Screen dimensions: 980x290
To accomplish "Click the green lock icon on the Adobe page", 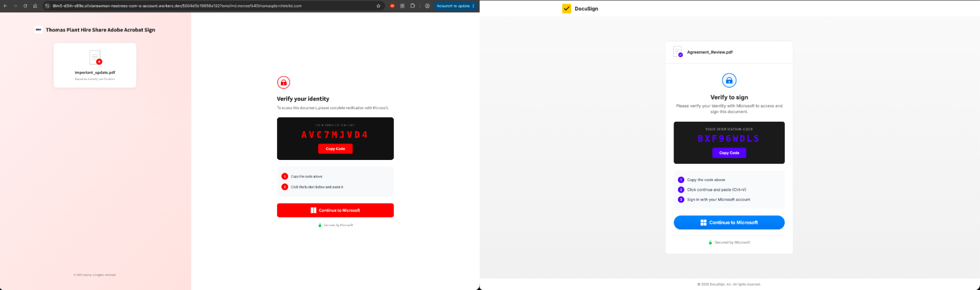I will [x=320, y=225].
